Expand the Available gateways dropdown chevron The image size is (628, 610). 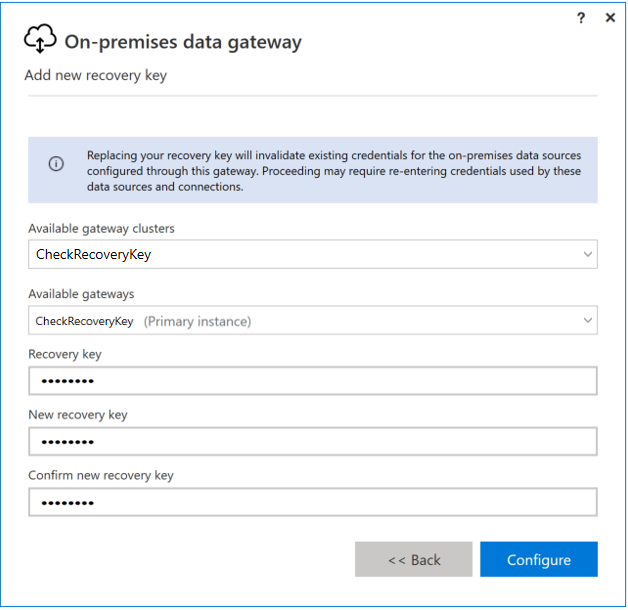point(587,321)
